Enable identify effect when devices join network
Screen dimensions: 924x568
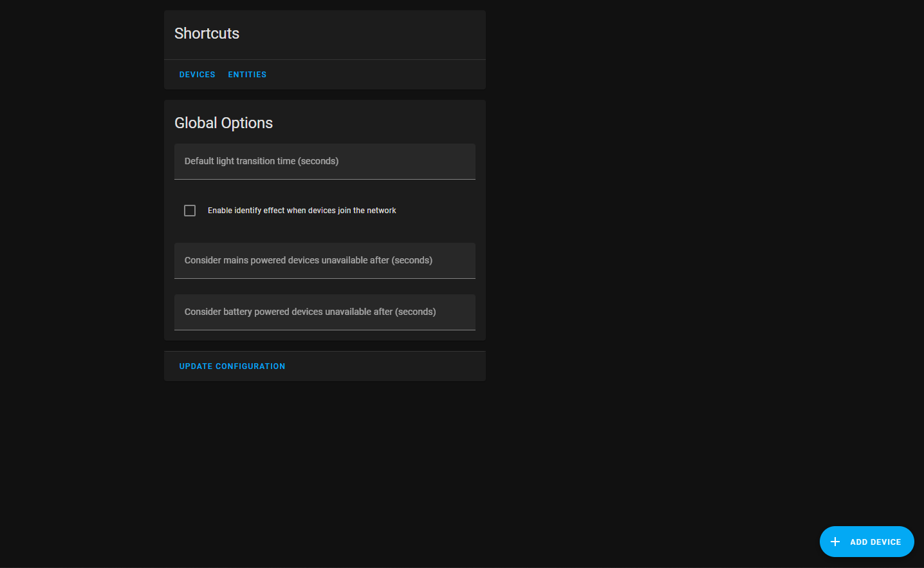[x=190, y=210]
